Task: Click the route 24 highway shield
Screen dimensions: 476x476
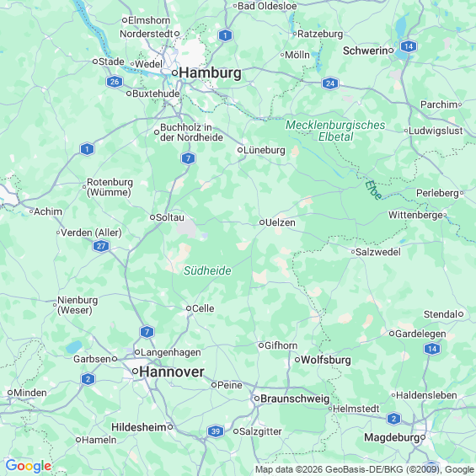Action: click(330, 83)
